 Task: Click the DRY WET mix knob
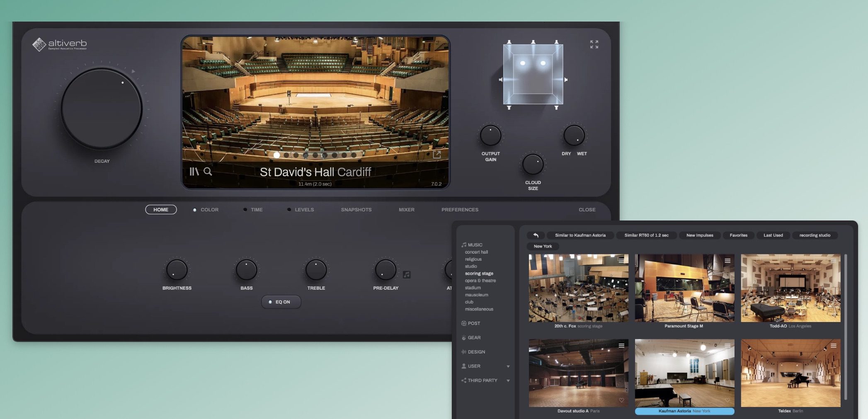tap(574, 135)
